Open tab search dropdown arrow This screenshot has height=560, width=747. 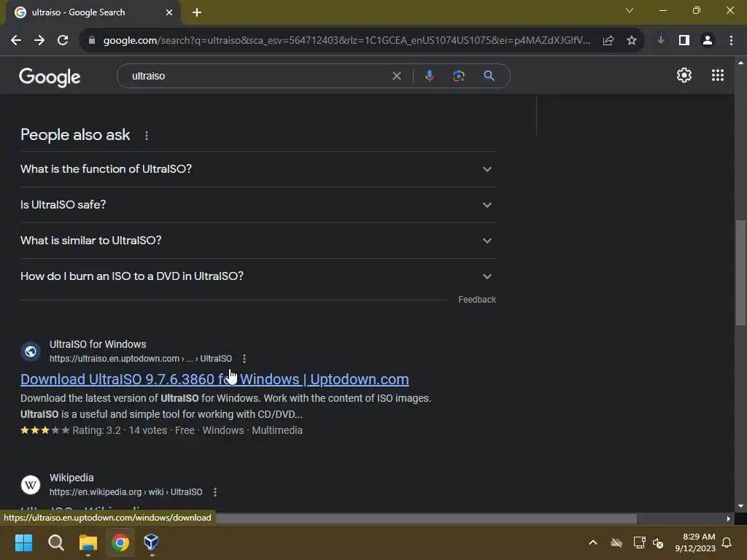pos(630,10)
